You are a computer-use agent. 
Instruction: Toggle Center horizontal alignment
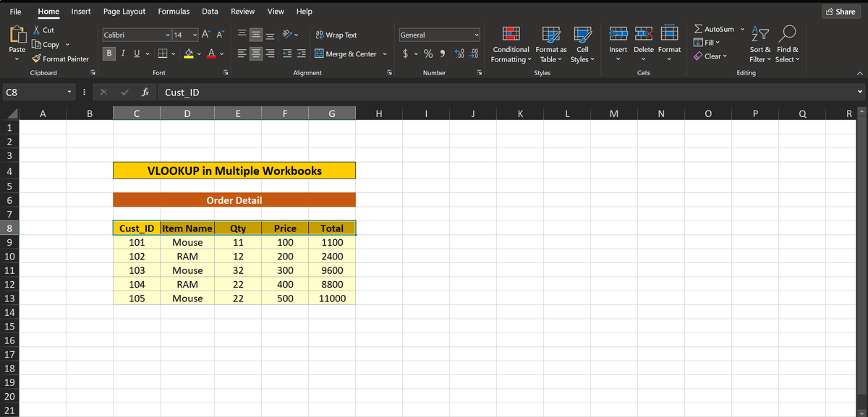[x=256, y=54]
